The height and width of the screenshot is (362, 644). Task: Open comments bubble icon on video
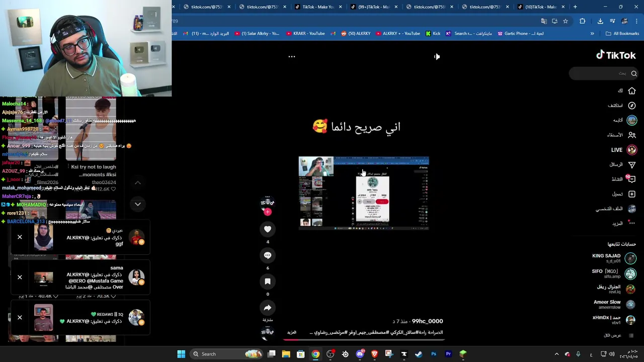point(268,255)
